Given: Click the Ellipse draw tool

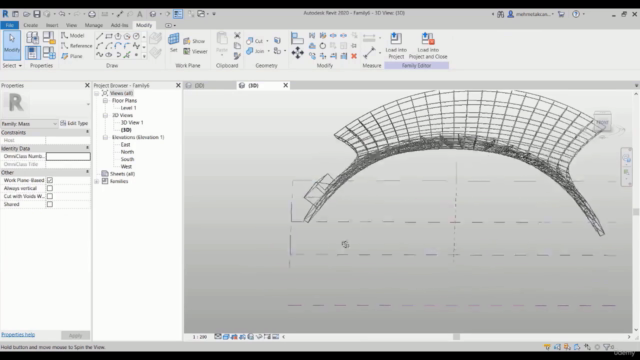Looking at the screenshot, I should 109,55.
